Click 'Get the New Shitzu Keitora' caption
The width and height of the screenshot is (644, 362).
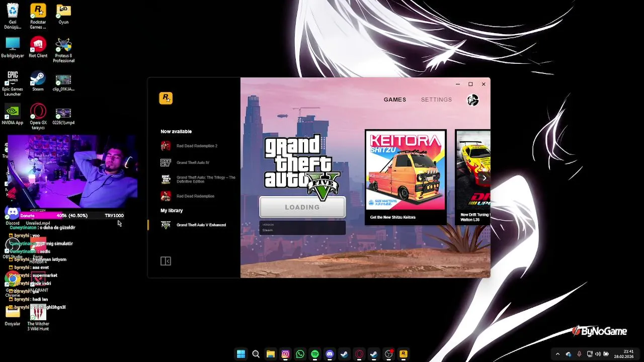[393, 217]
